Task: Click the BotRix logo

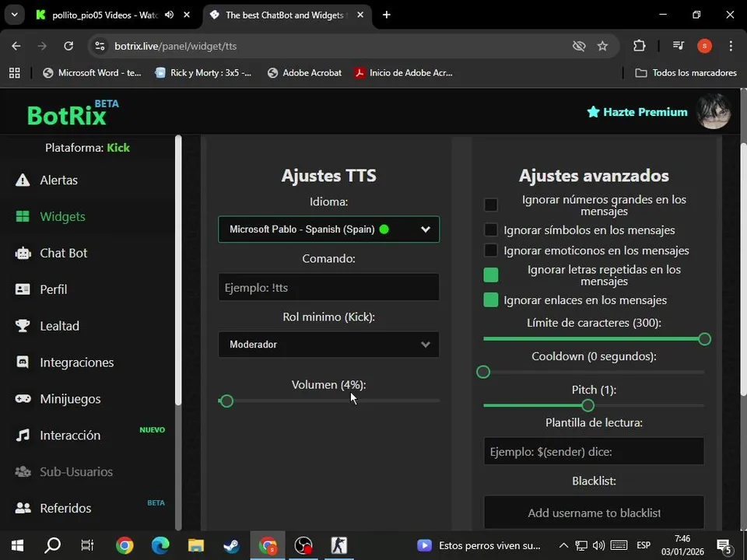Action: pyautogui.click(x=72, y=112)
